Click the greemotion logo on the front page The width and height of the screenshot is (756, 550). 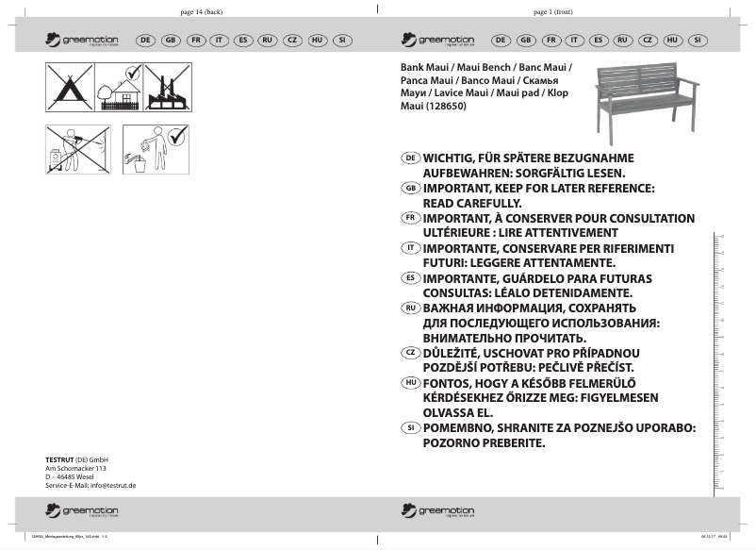tap(438, 40)
